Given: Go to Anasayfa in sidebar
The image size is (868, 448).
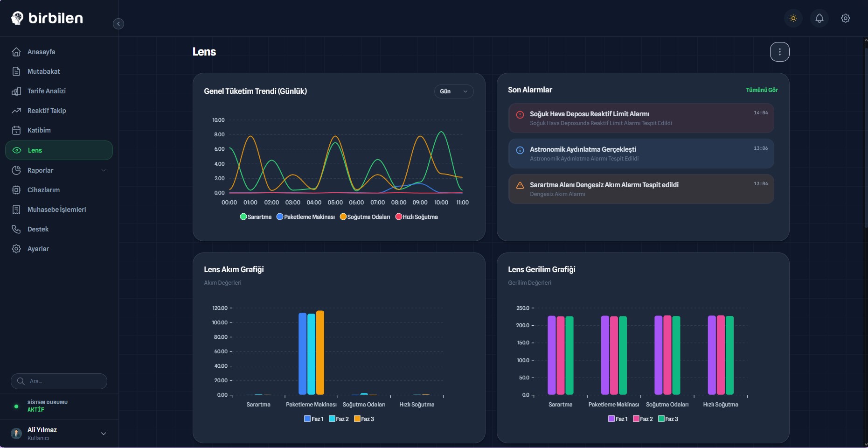Looking at the screenshot, I should point(41,52).
